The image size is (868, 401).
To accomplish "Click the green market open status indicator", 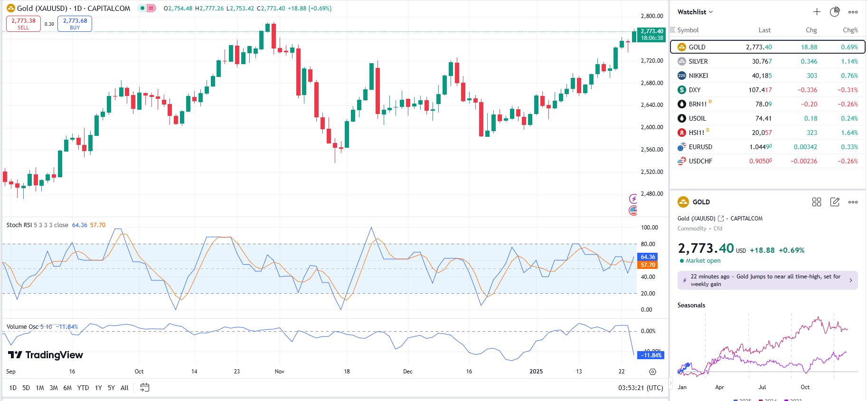I will coord(682,261).
